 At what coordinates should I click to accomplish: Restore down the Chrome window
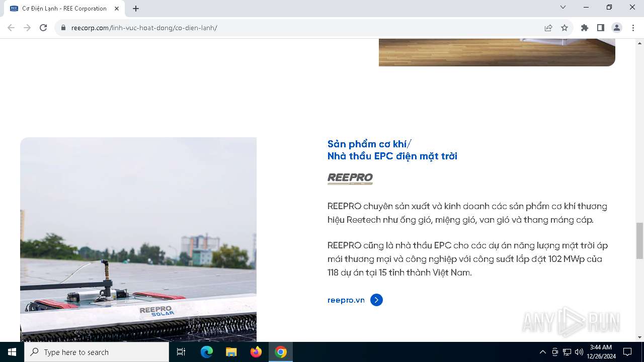point(609,7)
